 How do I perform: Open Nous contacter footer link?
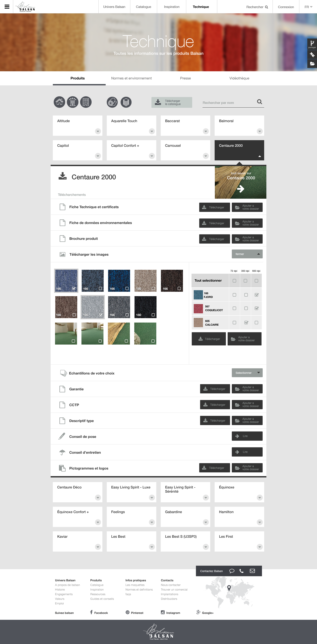(x=171, y=585)
